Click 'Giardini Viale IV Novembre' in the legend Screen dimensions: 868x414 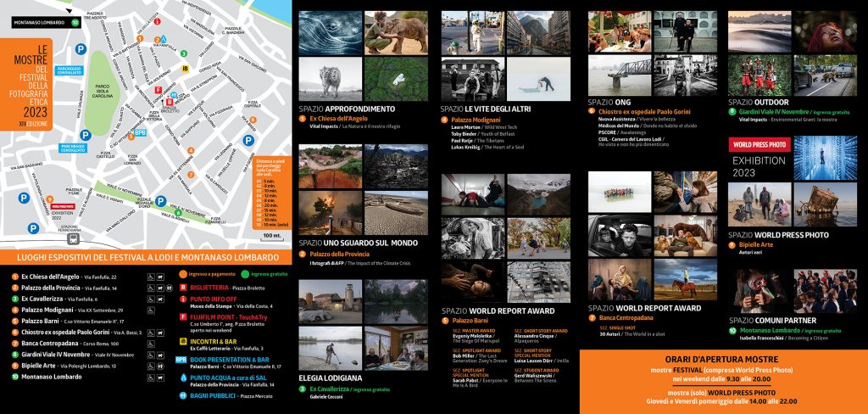point(73,355)
